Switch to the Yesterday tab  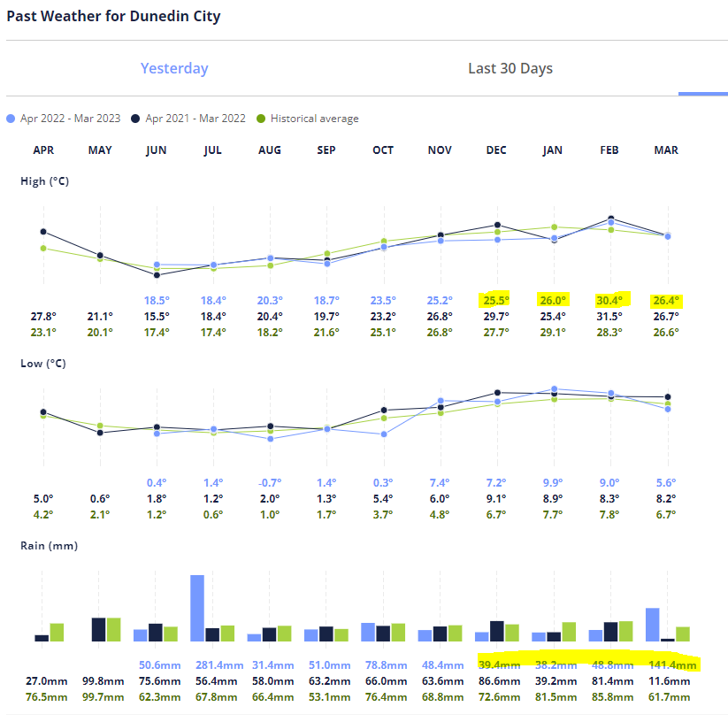[174, 69]
